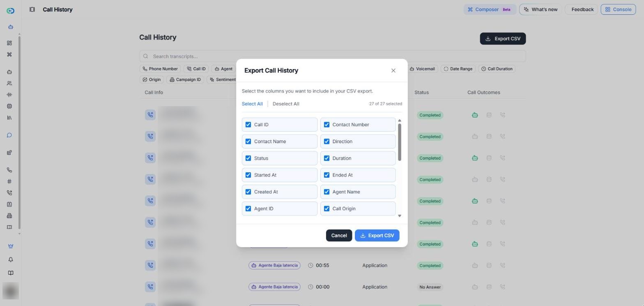Uncheck the Agent Name checkbox
This screenshot has height=306, width=644.
click(327, 192)
